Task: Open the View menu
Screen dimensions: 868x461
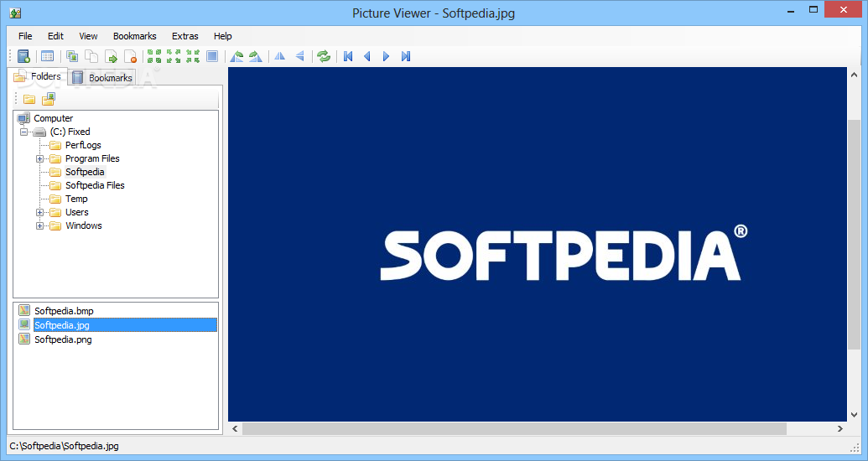Action: click(x=88, y=36)
